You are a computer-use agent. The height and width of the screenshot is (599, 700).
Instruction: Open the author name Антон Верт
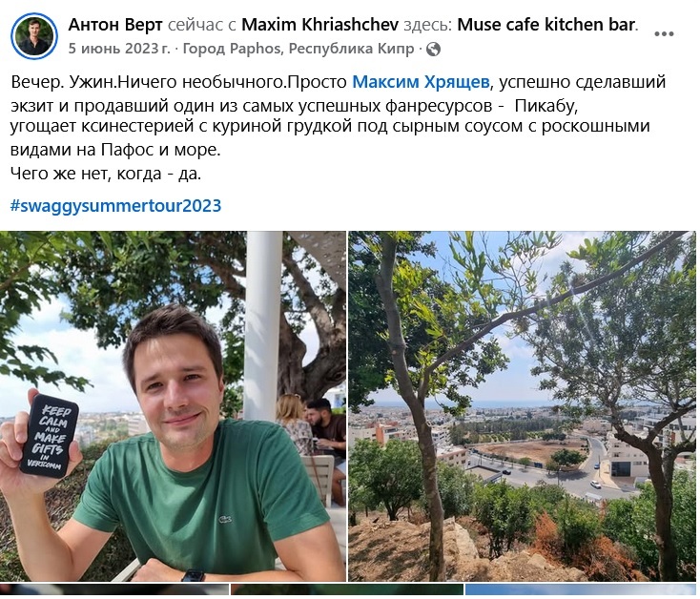[x=115, y=25]
